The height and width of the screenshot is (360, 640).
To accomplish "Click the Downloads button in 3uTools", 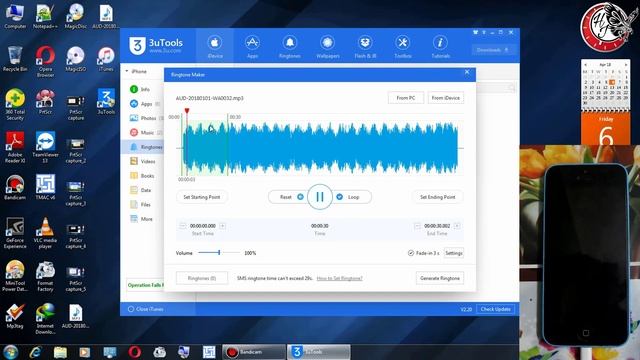I will click(x=493, y=50).
